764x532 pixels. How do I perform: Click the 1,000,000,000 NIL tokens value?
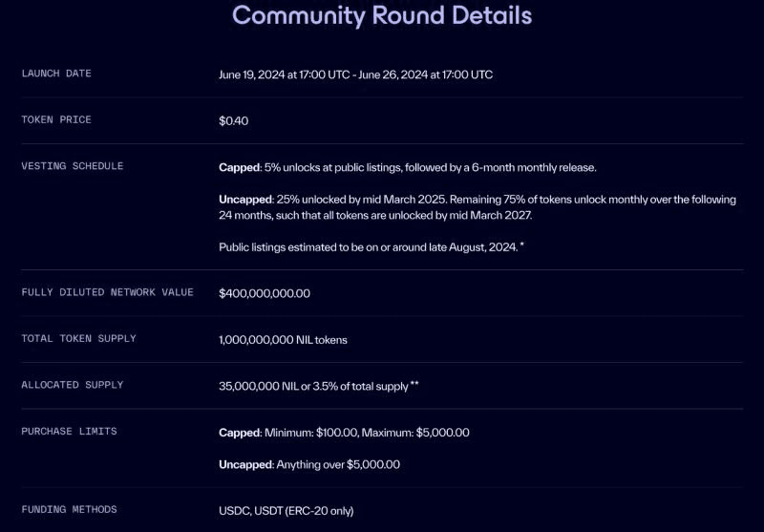284,339
